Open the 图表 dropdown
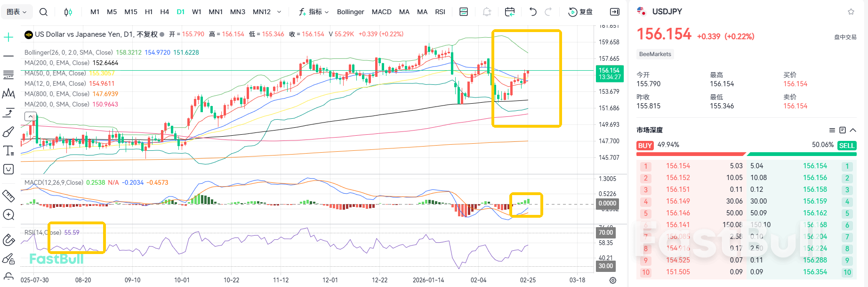The width and height of the screenshot is (868, 287). pos(17,12)
